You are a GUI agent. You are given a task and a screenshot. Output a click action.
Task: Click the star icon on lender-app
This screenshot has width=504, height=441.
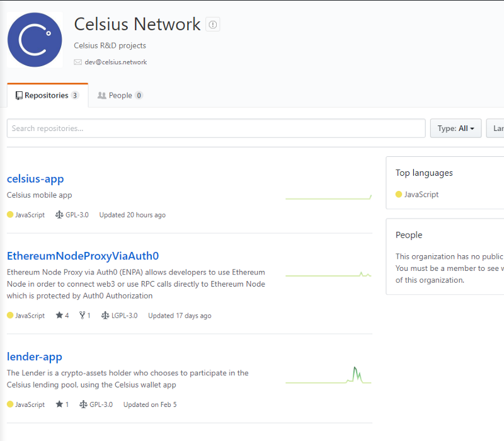tap(59, 404)
